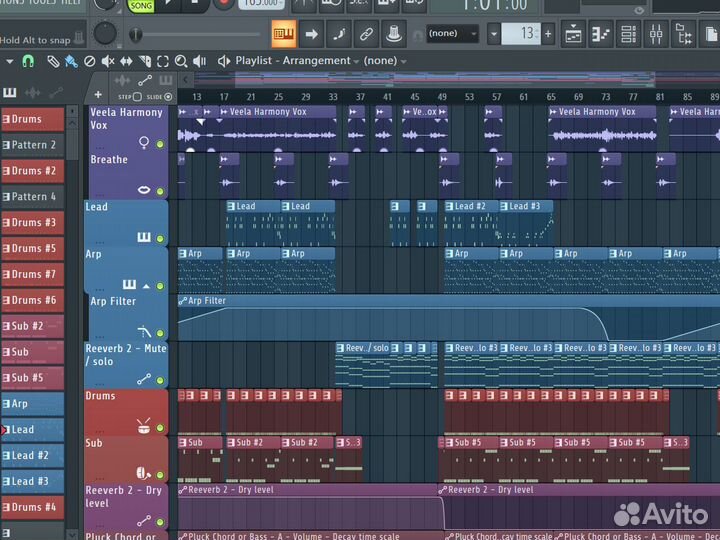Image resolution: width=720 pixels, height=540 pixels.
Task: Select Sub #5 pattern in the list
Action: point(33,378)
